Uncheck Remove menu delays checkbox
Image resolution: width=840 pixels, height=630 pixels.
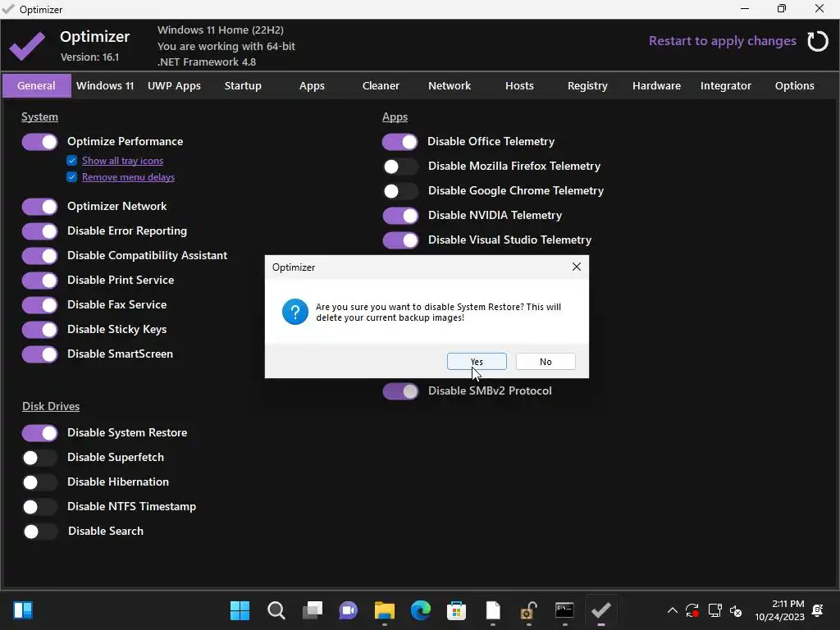tap(72, 177)
